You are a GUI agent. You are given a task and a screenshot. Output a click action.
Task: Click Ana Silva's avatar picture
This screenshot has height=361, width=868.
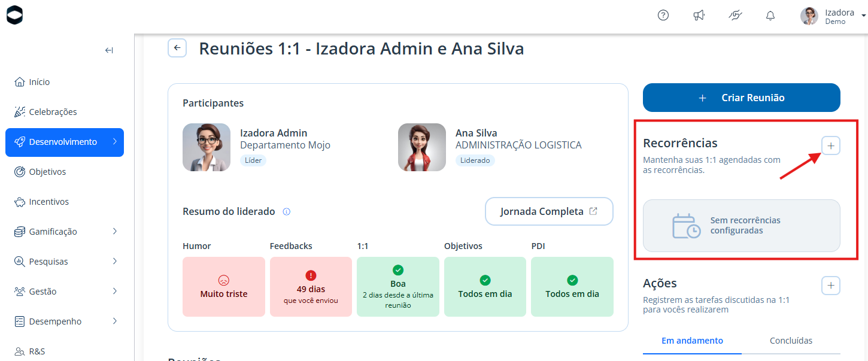[x=422, y=147]
